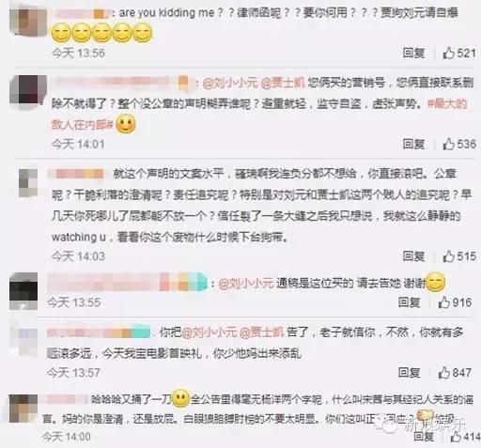Click the smiley emoji after the #最大的敌人在内部# hashtag
The image size is (481, 448).
click(126, 124)
